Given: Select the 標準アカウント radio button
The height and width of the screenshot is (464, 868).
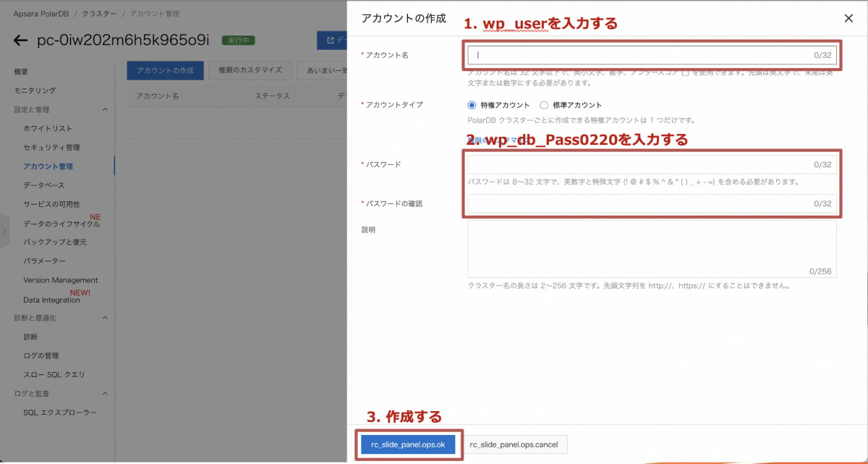Looking at the screenshot, I should [544, 104].
